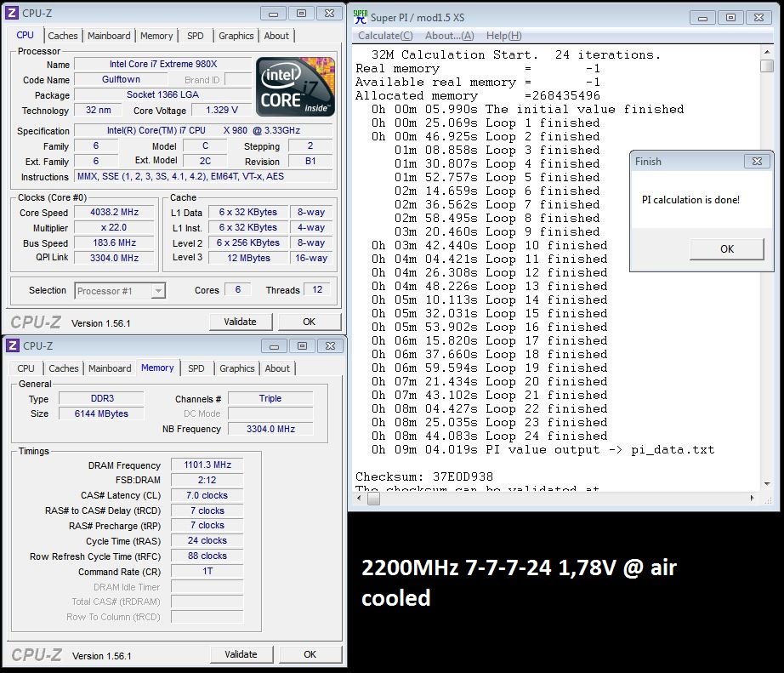The image size is (784, 673).
Task: Click Validate in the top CPU-Z window
Action: click(x=240, y=322)
